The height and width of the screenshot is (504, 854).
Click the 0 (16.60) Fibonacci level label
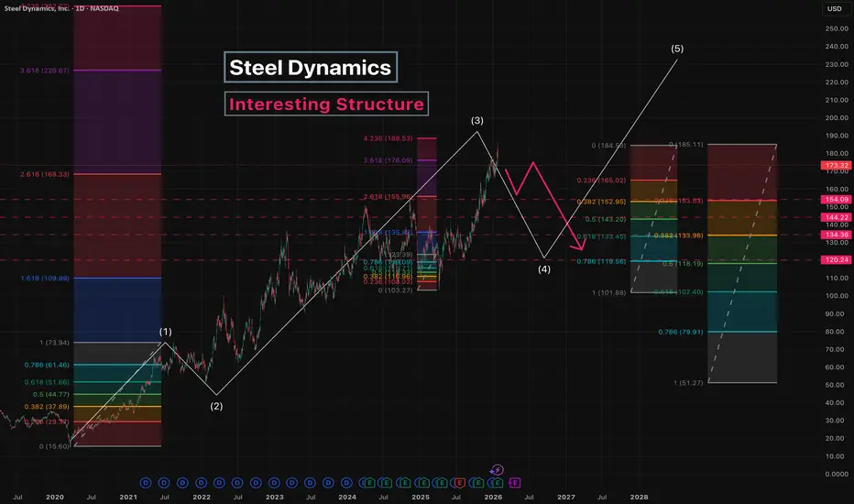tap(54, 446)
